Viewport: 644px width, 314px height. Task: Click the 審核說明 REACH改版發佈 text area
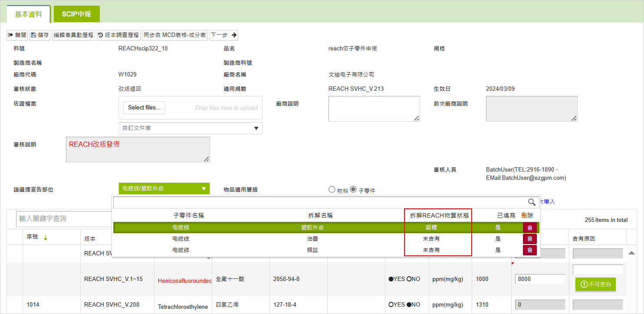point(138,150)
